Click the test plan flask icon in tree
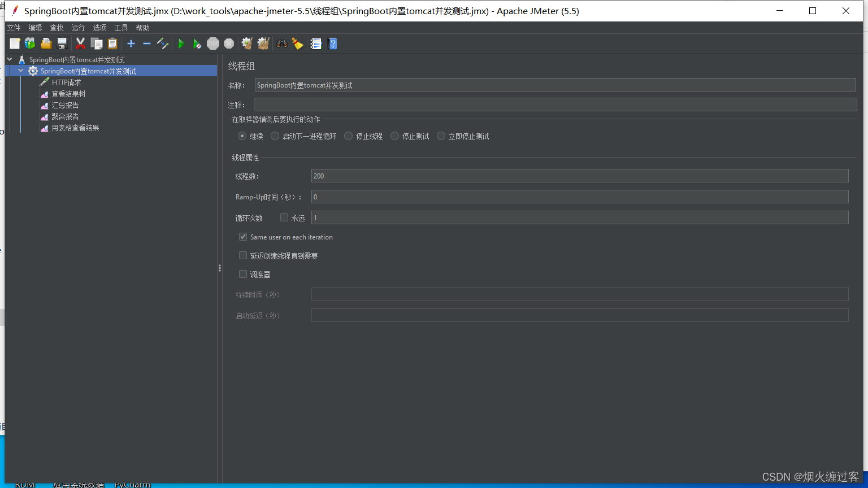 (x=21, y=59)
